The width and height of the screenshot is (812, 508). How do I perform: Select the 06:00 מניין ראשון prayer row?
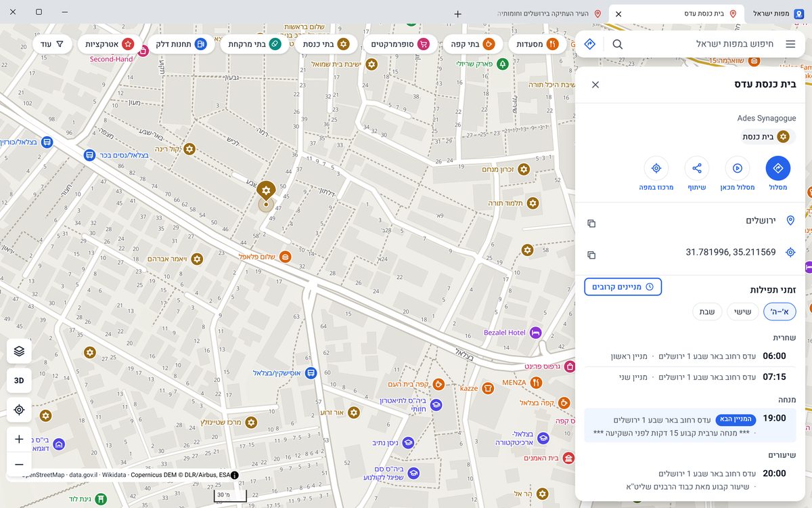(x=690, y=356)
